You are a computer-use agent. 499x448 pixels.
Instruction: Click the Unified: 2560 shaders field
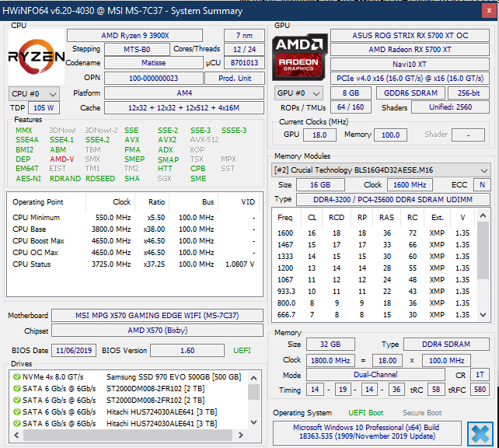[x=450, y=107]
